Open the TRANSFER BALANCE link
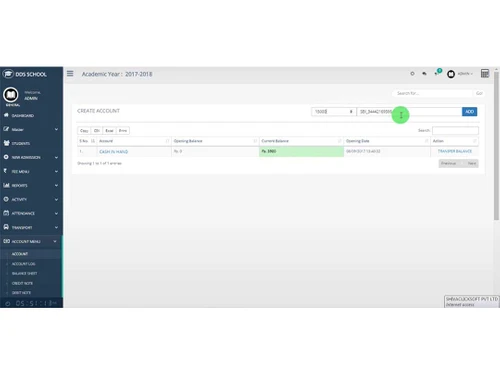500x375 pixels. click(x=455, y=151)
